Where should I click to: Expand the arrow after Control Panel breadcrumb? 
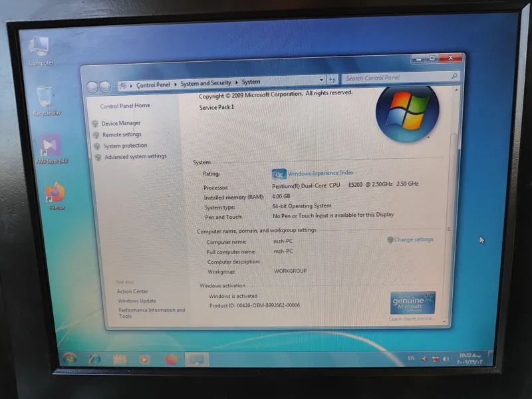click(176, 84)
